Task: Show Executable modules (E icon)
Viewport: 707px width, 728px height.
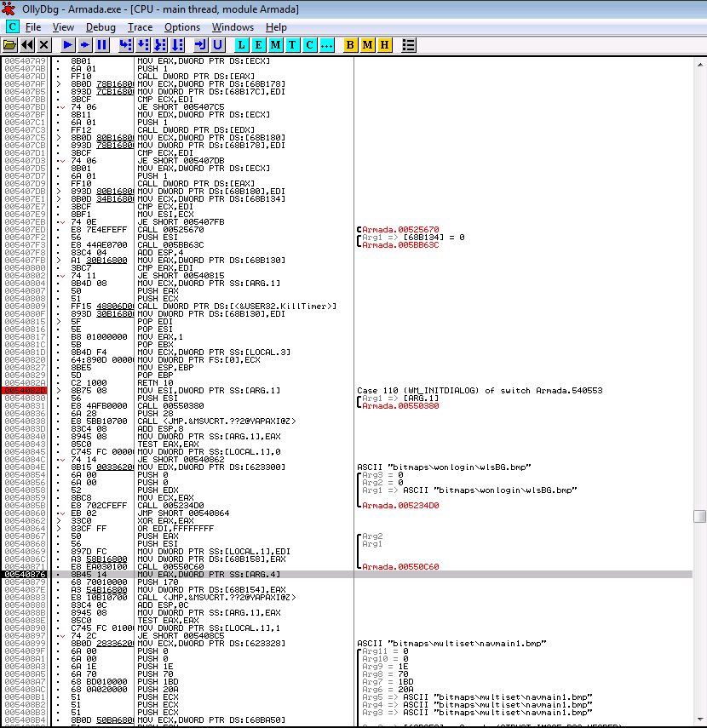Action: (258, 45)
